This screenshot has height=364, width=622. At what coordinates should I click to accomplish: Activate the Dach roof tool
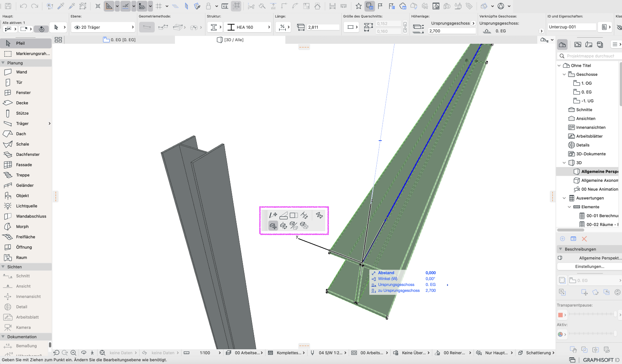(x=26, y=134)
